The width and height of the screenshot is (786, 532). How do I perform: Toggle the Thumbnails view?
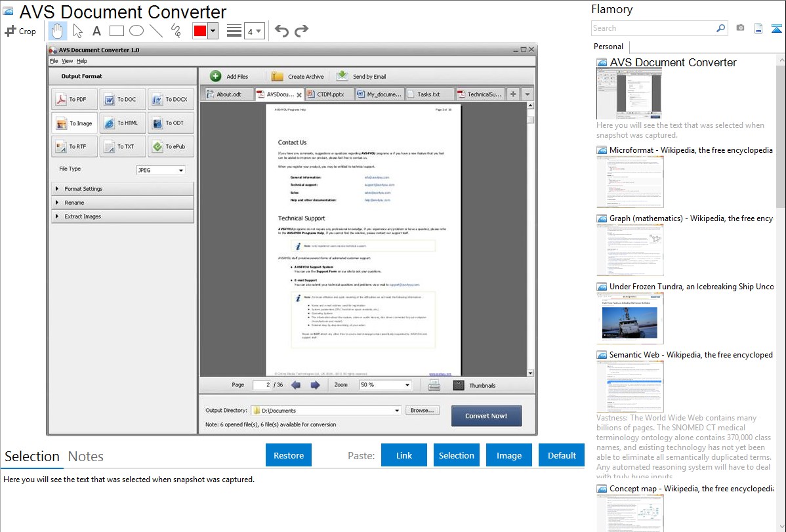tap(474, 385)
